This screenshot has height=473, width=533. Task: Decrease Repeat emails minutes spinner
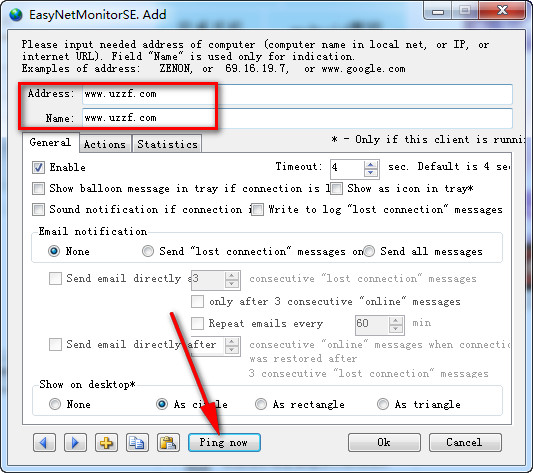(x=395, y=328)
